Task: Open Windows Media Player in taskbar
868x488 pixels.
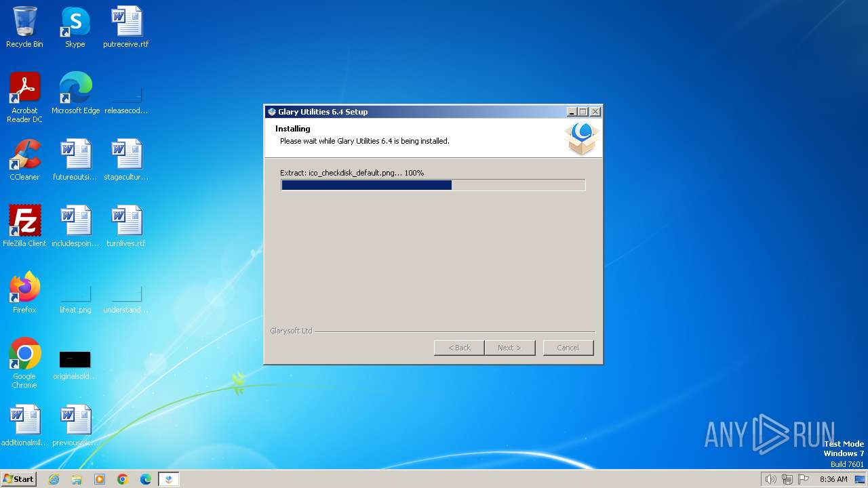Action: 100,479
